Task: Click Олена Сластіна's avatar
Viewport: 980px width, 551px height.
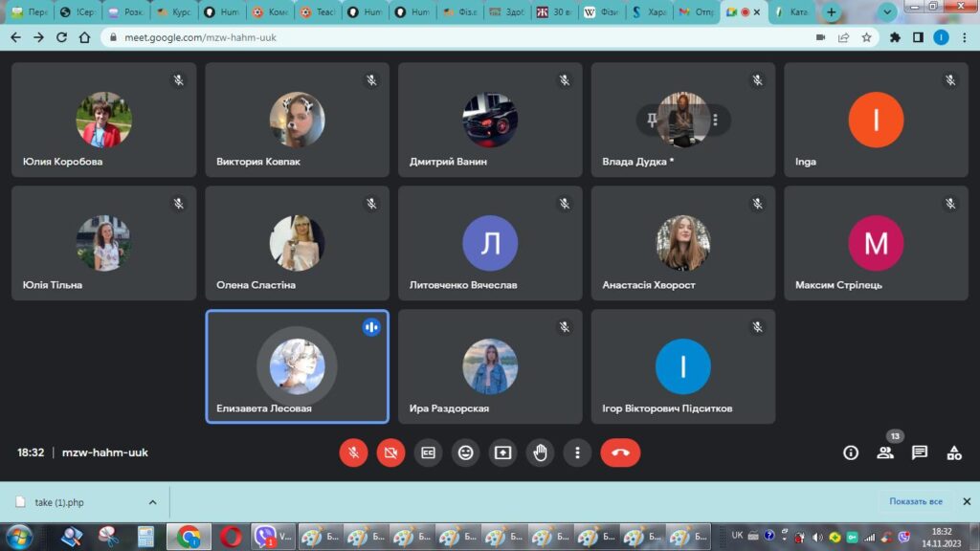Action: (x=297, y=243)
